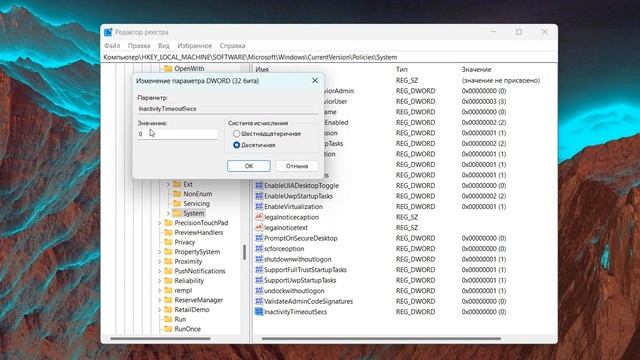Image resolution: width=640 pixels, height=360 pixels.
Task: Select the PreviewHandlers folder icon
Action: [168, 233]
